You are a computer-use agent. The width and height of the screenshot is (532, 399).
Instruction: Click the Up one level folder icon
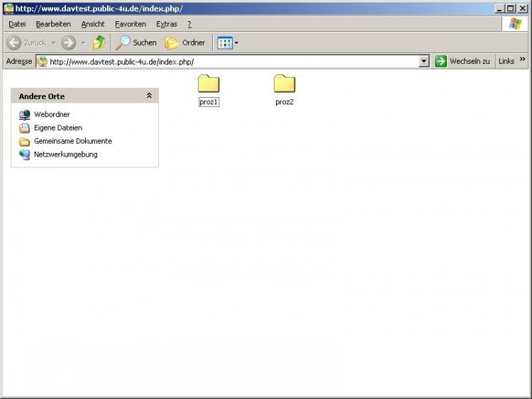point(99,43)
